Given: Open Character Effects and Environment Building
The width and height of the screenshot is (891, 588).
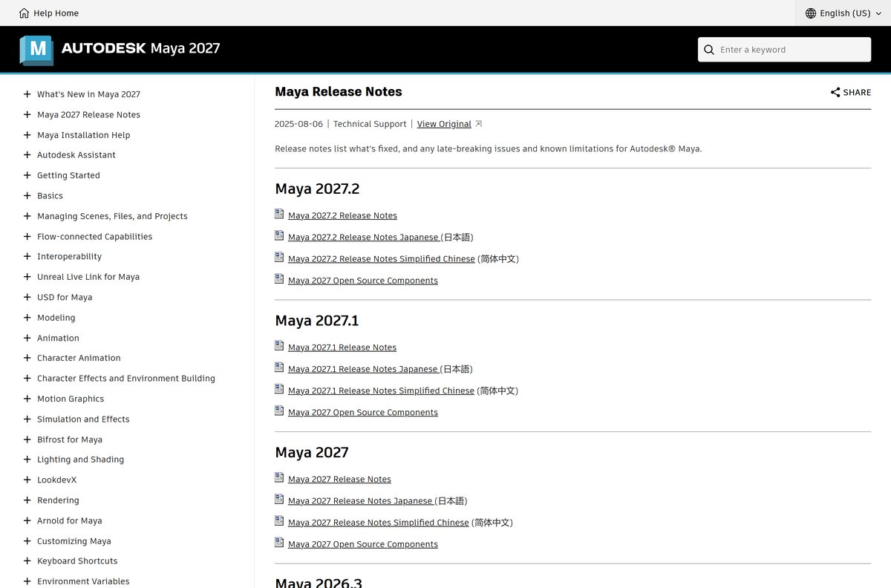Looking at the screenshot, I should tap(126, 379).
